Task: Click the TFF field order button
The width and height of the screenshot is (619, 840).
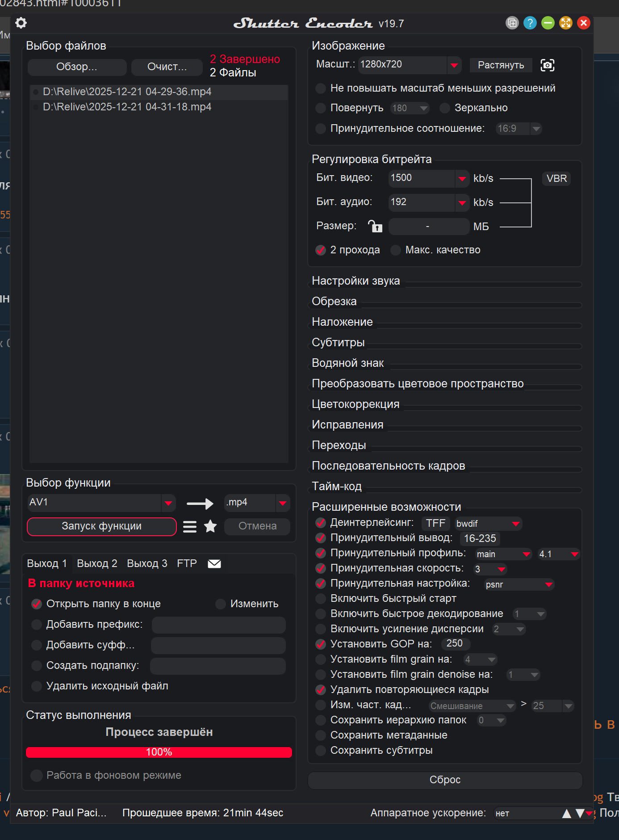Action: coord(435,523)
